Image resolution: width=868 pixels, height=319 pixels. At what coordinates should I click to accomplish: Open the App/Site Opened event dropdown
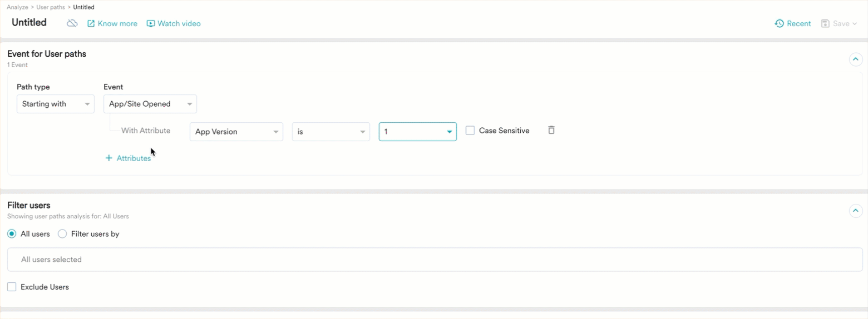[150, 104]
